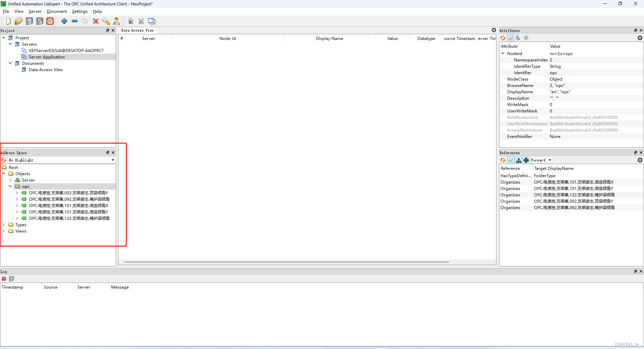The height and width of the screenshot is (349, 644).
Task: Click the plus button in References panel
Action: tap(640, 160)
